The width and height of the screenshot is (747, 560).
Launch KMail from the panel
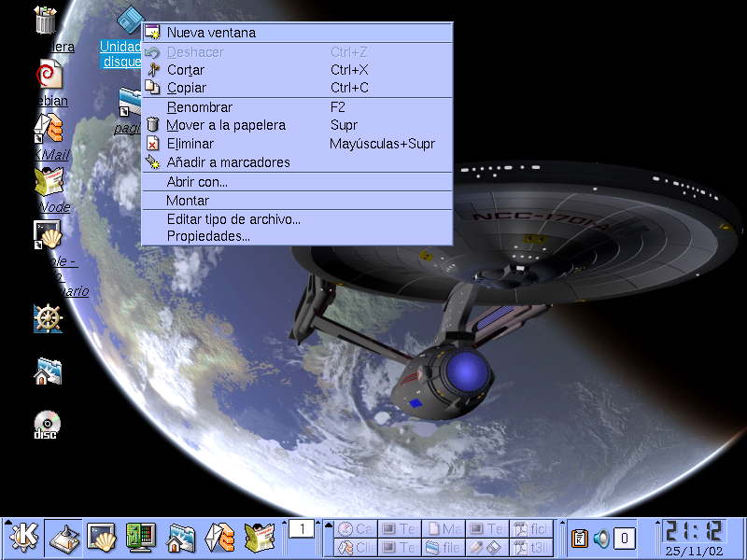(219, 538)
